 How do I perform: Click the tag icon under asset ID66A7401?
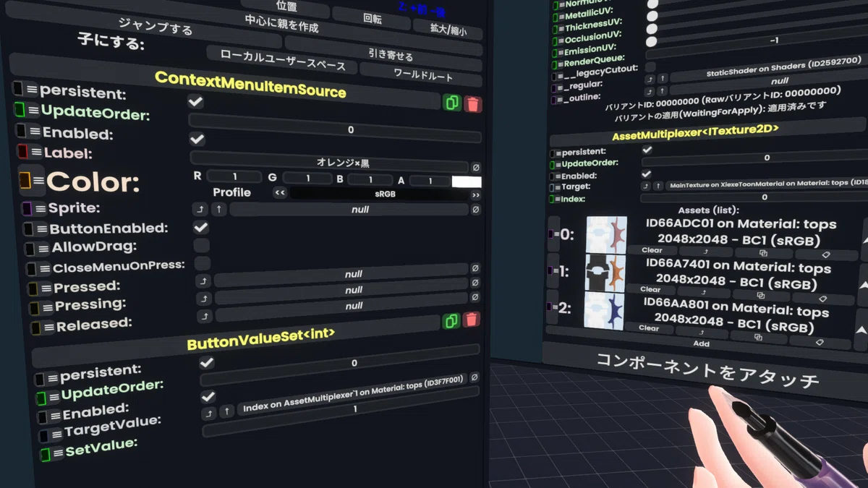(x=824, y=299)
